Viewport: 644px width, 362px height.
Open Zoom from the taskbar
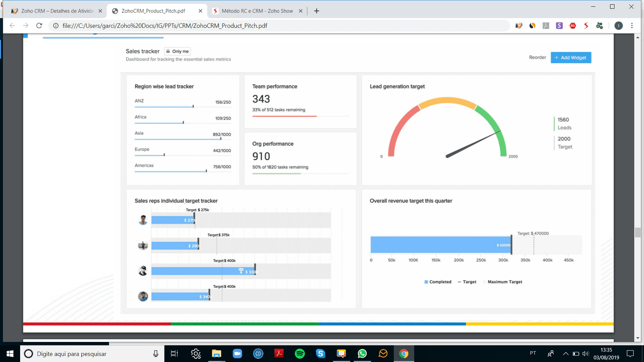237,354
